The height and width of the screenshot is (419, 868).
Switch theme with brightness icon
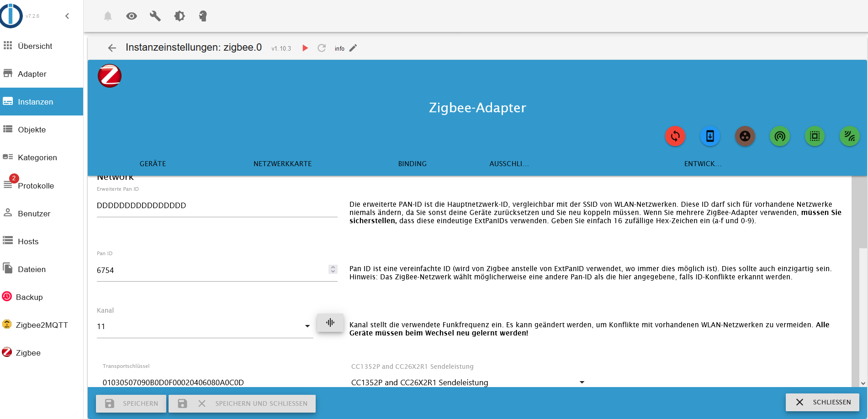coord(180,16)
